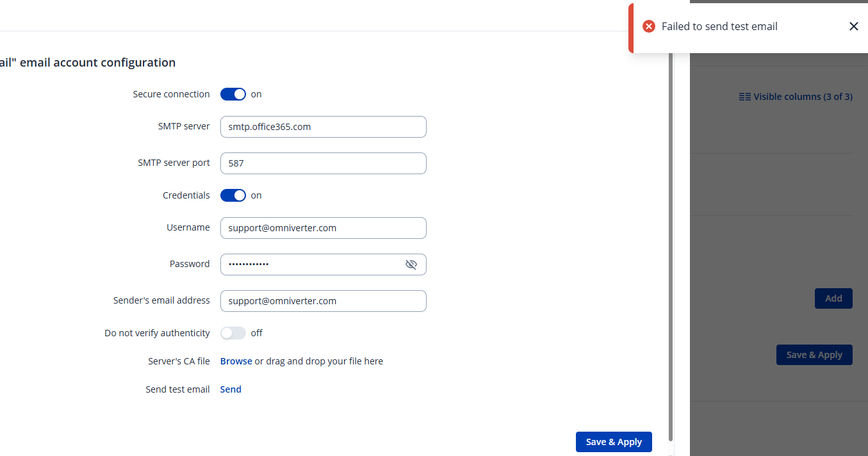
Task: Click inside the Password field
Action: point(311,265)
